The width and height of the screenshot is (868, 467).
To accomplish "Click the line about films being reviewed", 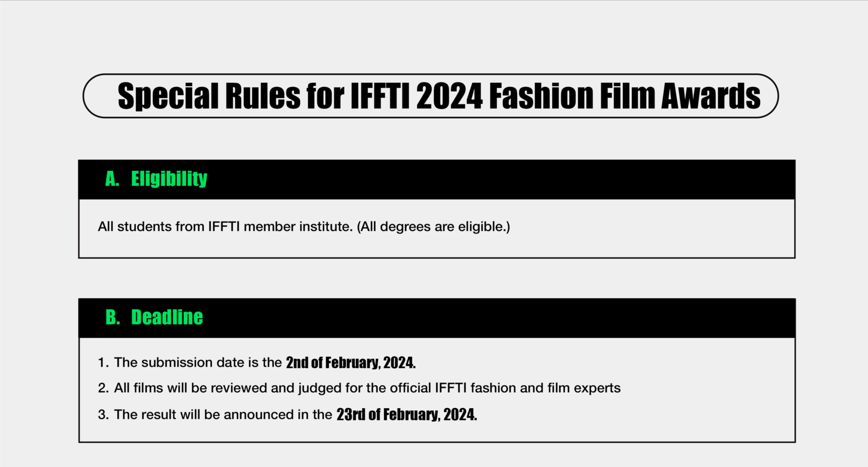I will point(359,388).
